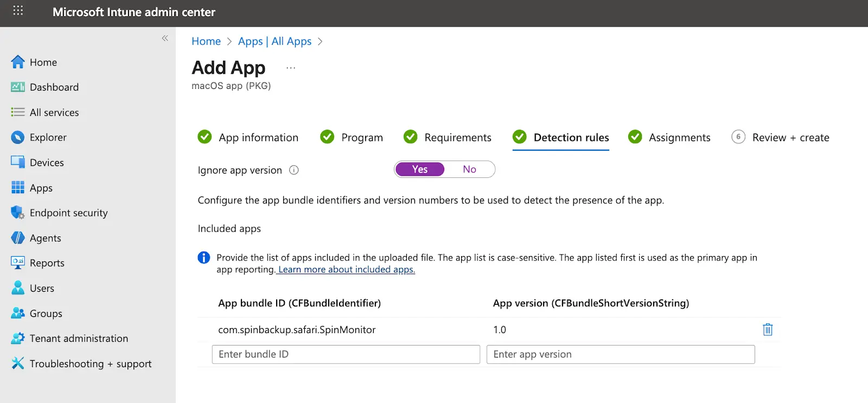868x403 pixels.
Task: Click the Enter bundle ID field
Action: pyautogui.click(x=346, y=354)
